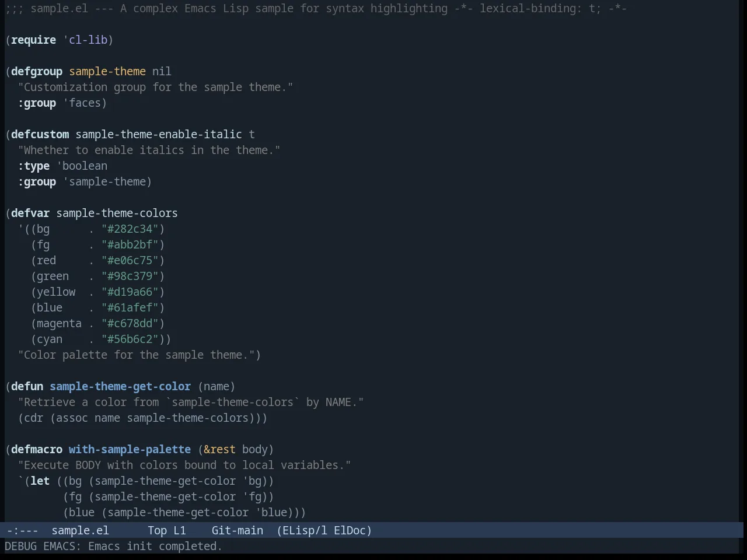This screenshot has height=560, width=747.
Task: Click the nil value after sample-theme
Action: (x=162, y=71)
